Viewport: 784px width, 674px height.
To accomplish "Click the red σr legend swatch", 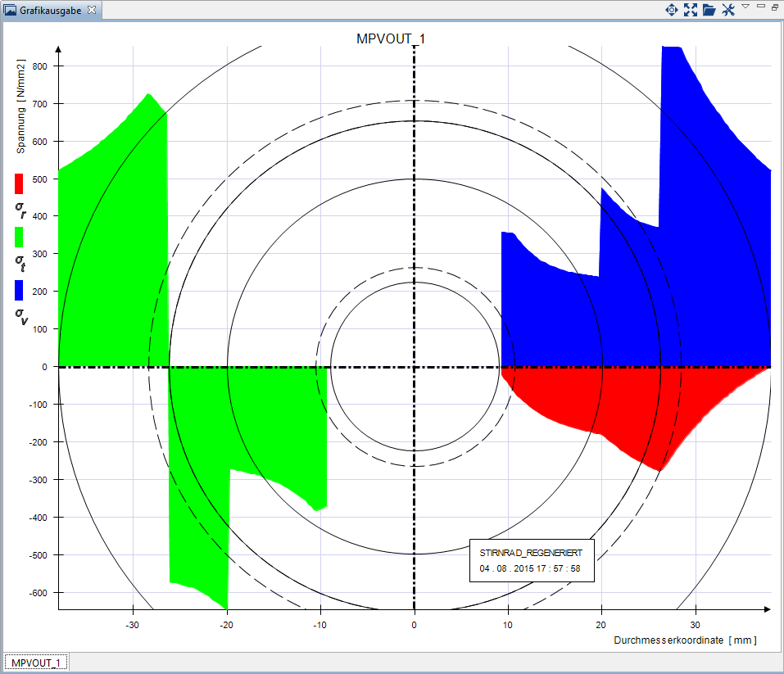I will (x=19, y=183).
